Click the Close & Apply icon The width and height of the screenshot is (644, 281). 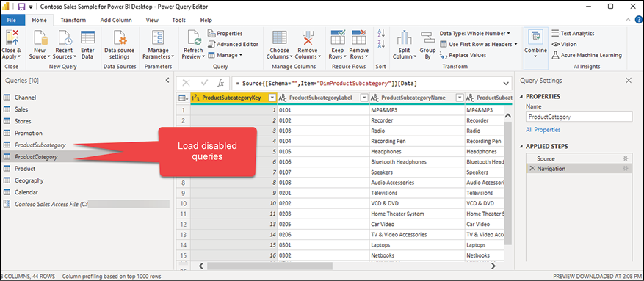12,37
